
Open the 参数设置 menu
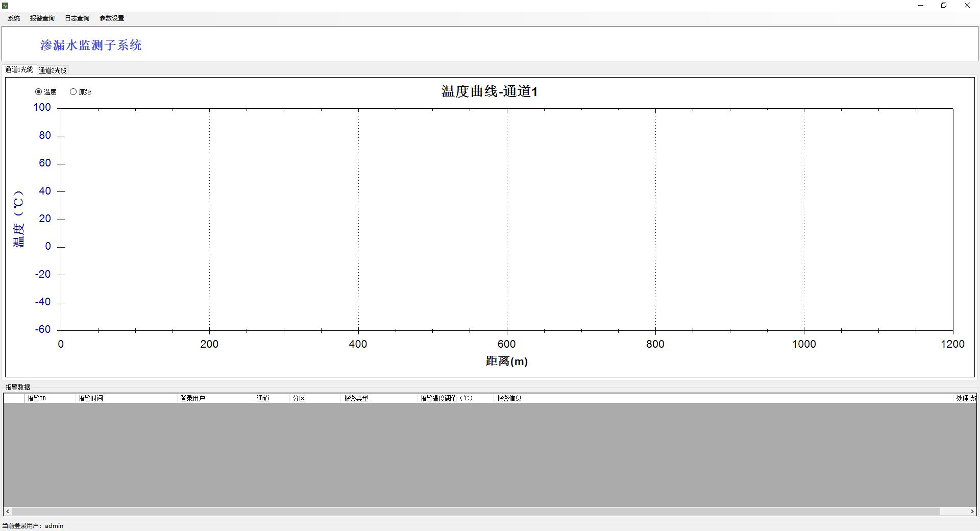112,18
